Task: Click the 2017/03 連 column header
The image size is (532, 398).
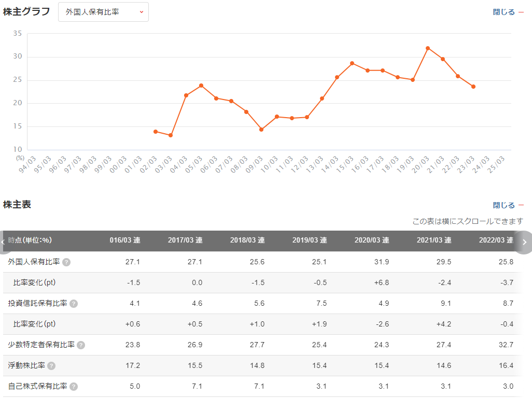Action: [x=185, y=240]
